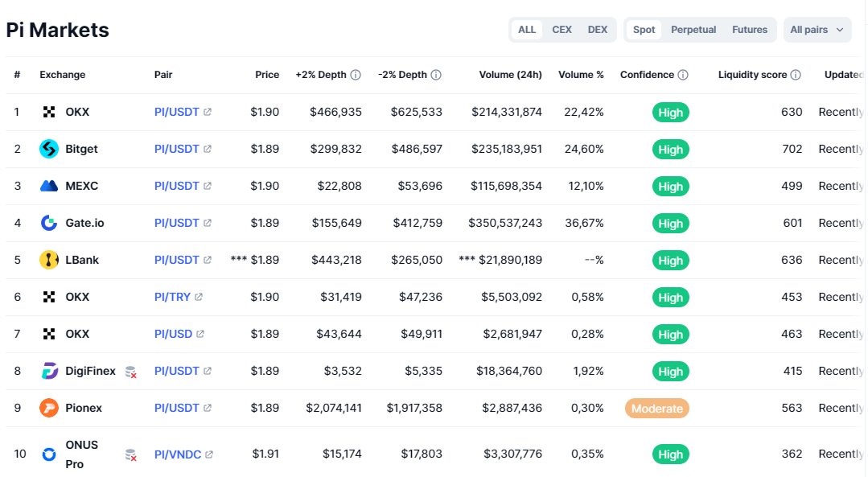
Task: Select the CEX filter toggle
Action: [562, 30]
